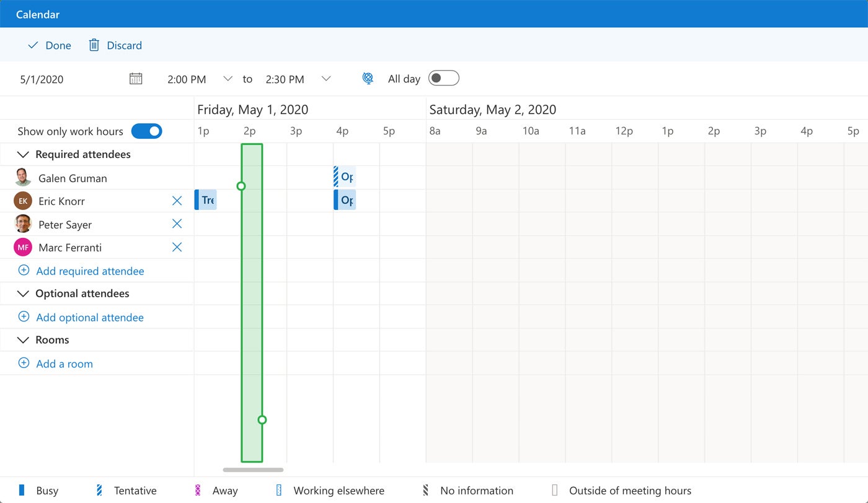Image resolution: width=868 pixels, height=503 pixels.
Task: Open the date picker calendar icon
Action: coord(136,79)
